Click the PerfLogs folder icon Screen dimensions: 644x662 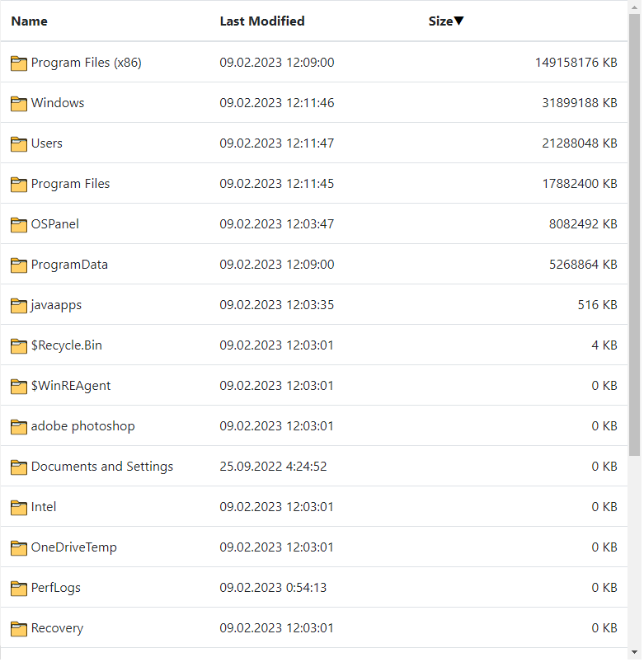18,588
